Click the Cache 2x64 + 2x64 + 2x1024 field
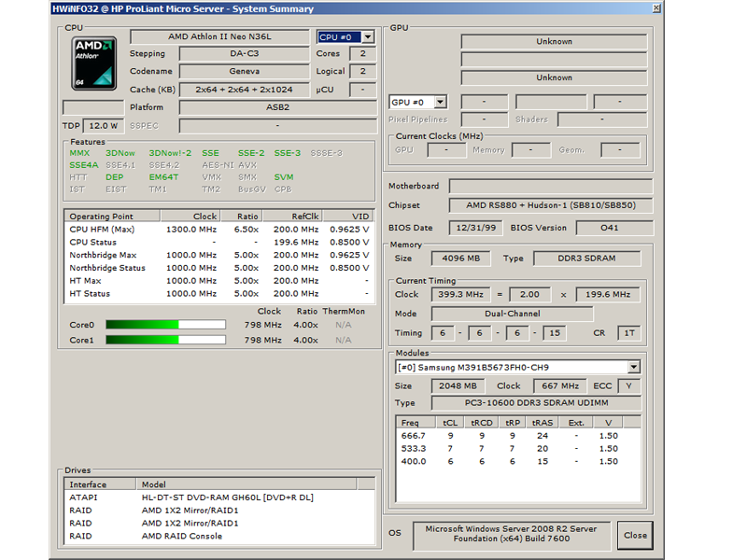Viewport: 747px width, 560px height. click(x=245, y=90)
